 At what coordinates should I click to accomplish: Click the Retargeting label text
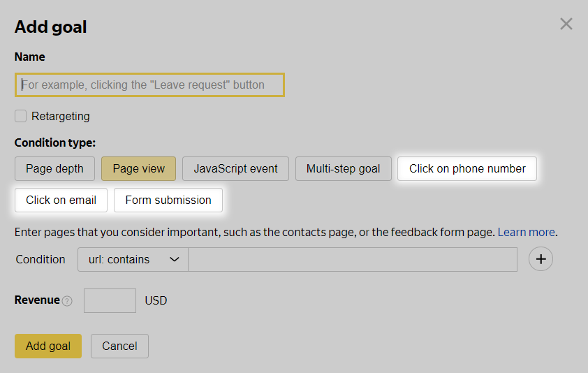pos(61,116)
